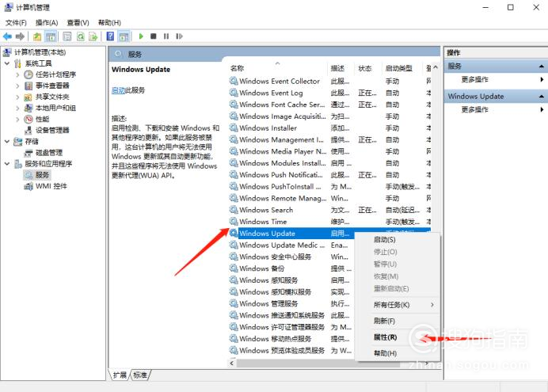Click the Restart Service toolbar icon
This screenshot has width=548, height=392.
pos(179,36)
